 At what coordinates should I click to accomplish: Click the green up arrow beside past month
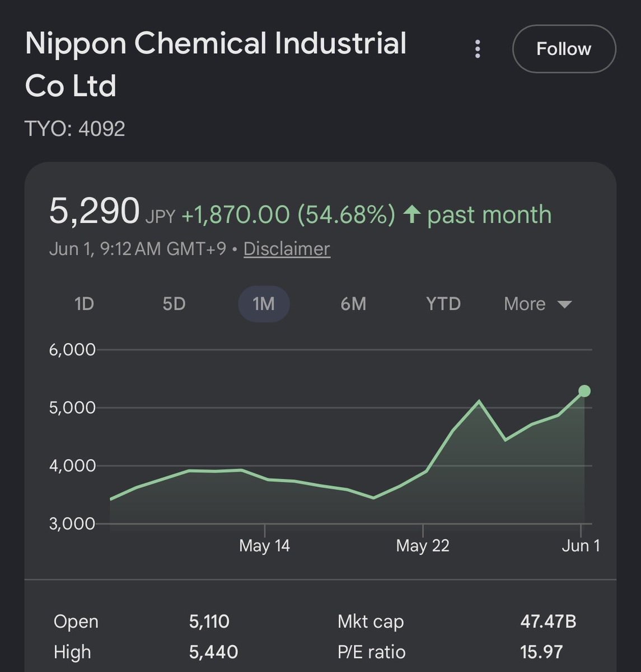click(412, 214)
